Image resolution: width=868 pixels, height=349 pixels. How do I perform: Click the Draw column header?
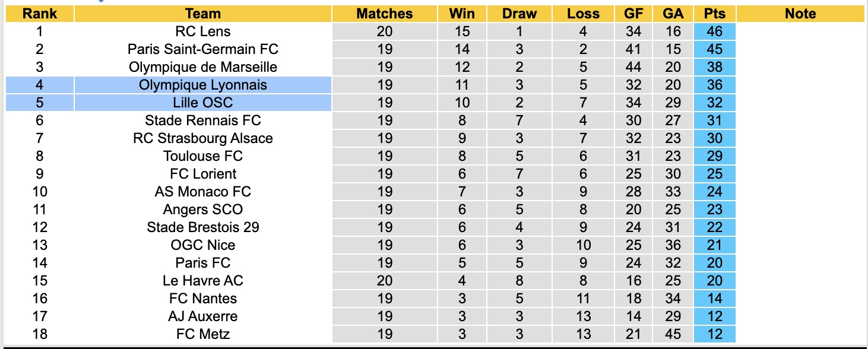tap(519, 14)
